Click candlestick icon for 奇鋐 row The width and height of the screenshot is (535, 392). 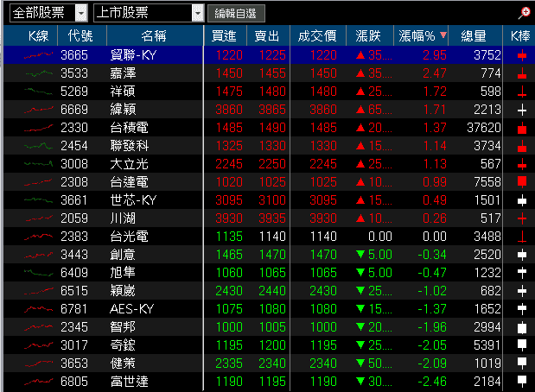pyautogui.click(x=522, y=345)
